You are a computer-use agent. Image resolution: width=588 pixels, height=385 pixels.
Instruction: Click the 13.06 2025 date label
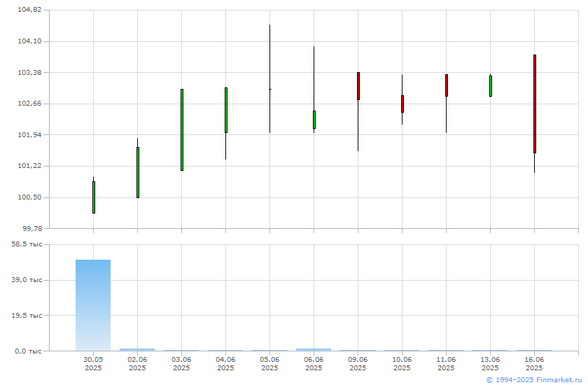point(490,363)
